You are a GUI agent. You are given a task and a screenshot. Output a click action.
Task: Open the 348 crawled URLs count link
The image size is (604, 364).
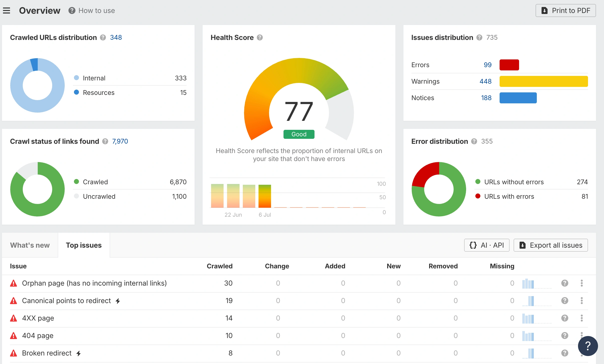click(x=116, y=37)
